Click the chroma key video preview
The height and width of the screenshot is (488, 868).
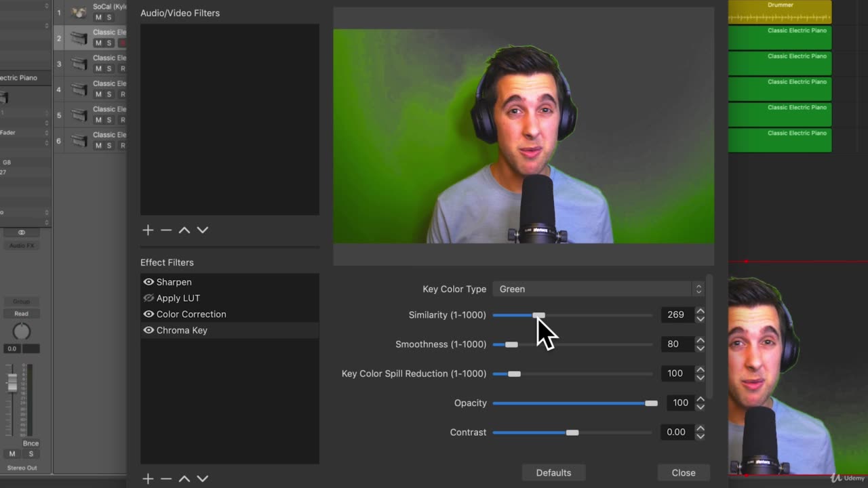coord(524,136)
